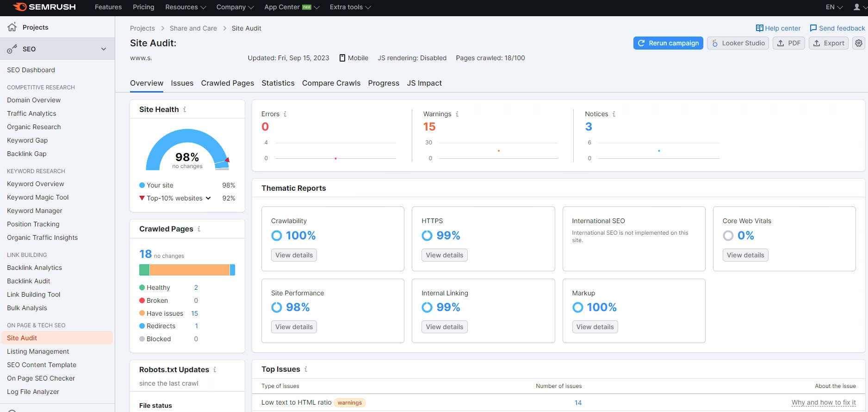Open Backlink Audit in sidebar

tap(29, 281)
